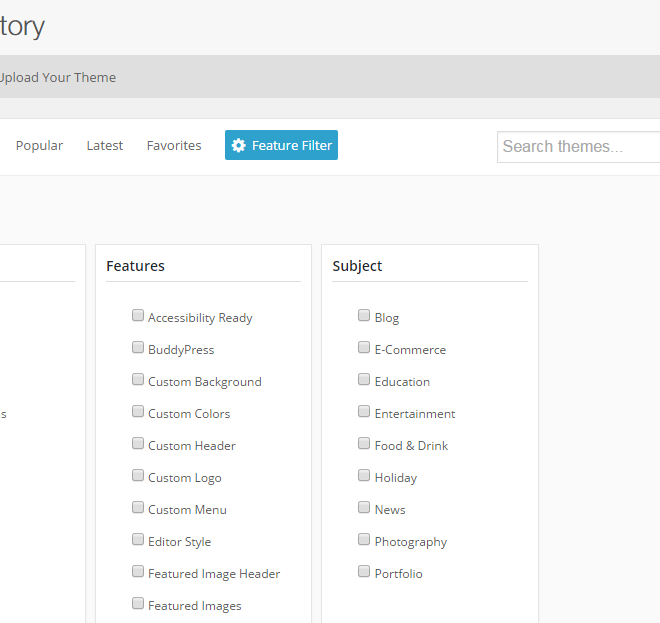The height and width of the screenshot is (623, 660).
Task: Open the Upload Your Theme link
Action: 58,77
